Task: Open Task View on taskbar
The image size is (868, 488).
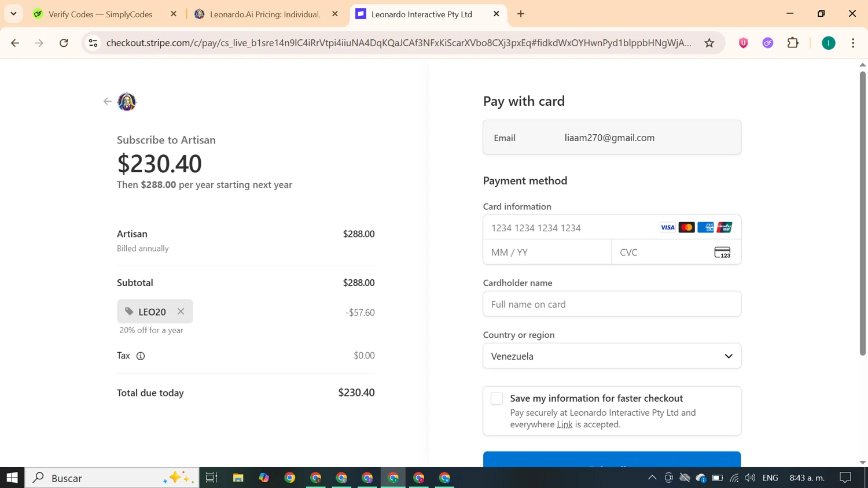Action: (x=211, y=478)
